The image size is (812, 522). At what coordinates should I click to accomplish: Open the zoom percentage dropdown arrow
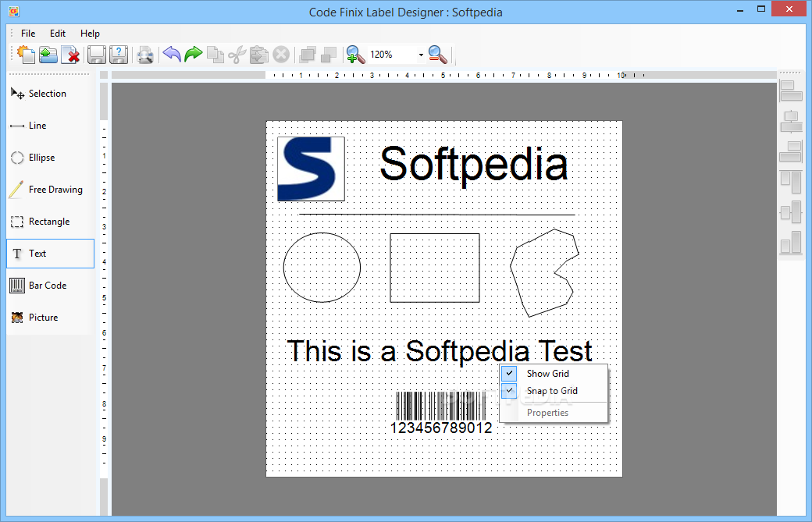[x=421, y=55]
